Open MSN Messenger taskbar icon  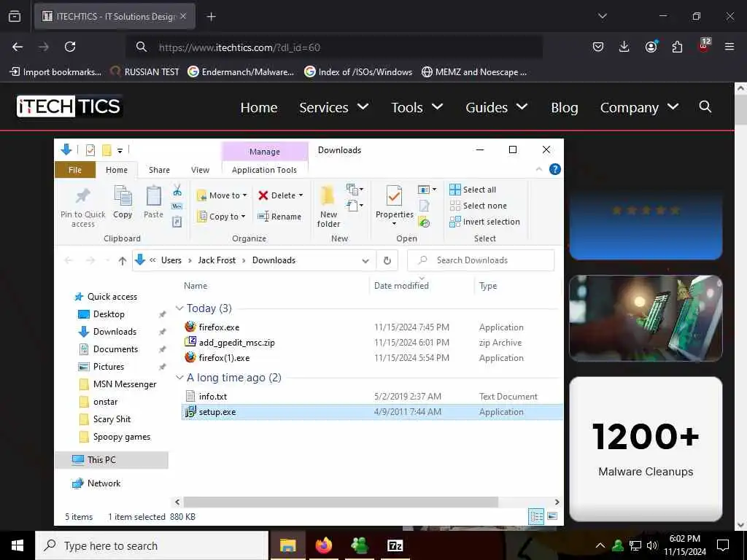tap(359, 545)
